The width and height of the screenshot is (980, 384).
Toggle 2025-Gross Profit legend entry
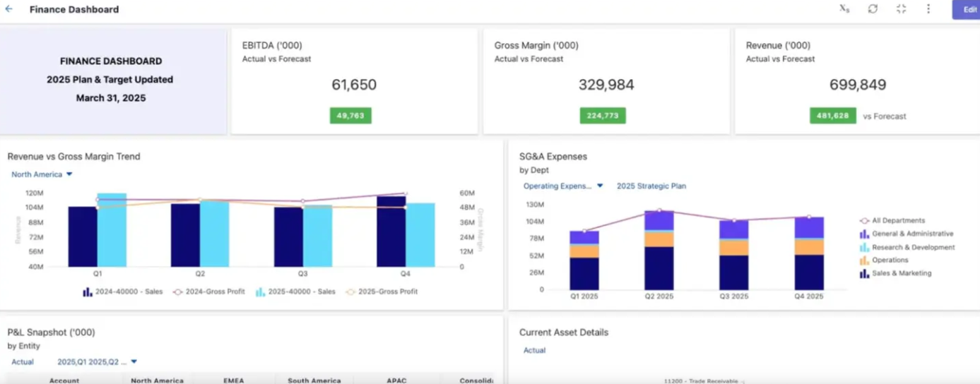(x=382, y=292)
